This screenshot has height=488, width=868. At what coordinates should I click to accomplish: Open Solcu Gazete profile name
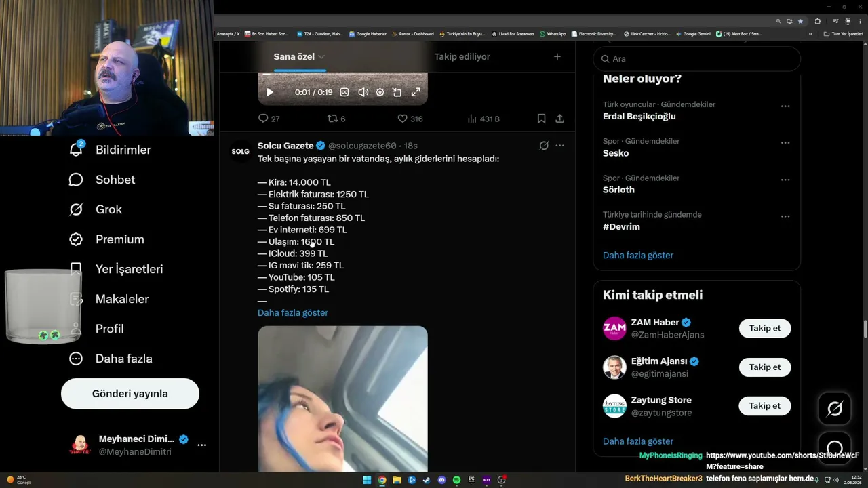click(x=285, y=146)
